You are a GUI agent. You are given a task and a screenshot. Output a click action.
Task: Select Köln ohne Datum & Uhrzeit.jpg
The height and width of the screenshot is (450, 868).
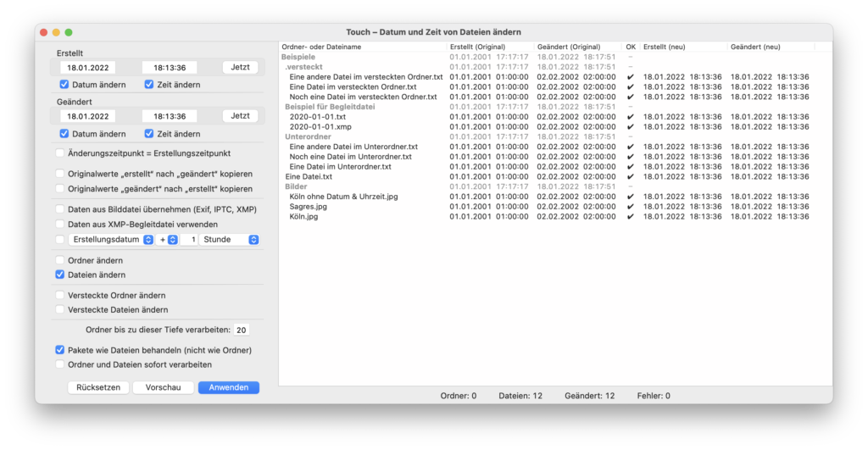(556, 197)
